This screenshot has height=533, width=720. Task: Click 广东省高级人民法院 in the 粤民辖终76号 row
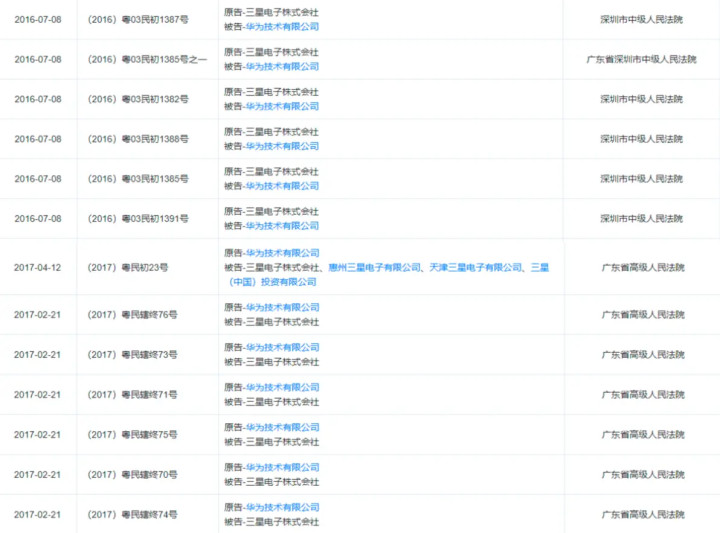click(643, 314)
